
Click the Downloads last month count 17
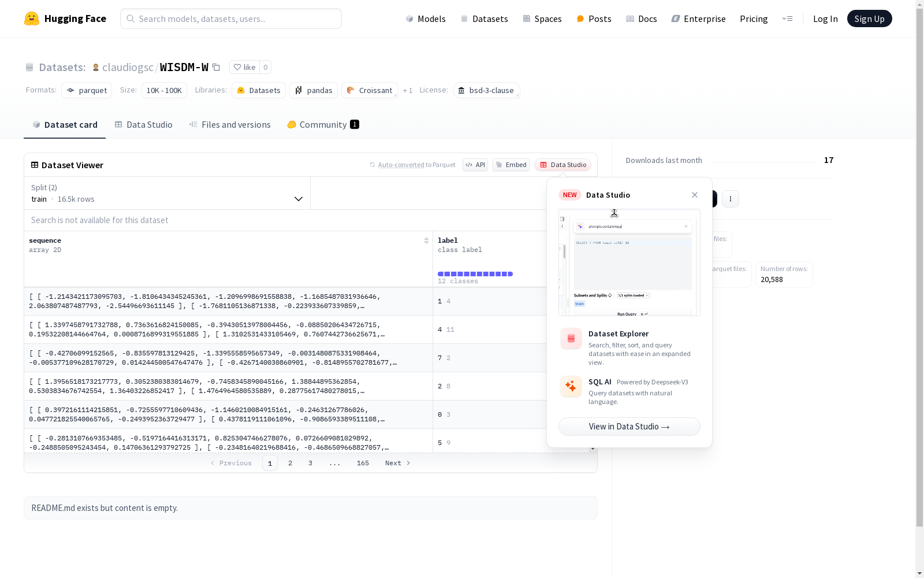coord(829,160)
